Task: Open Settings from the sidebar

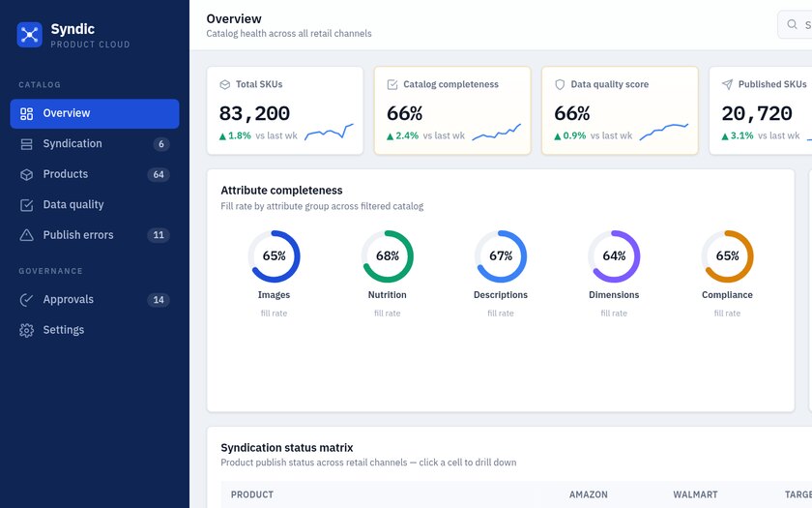Action: (95, 330)
